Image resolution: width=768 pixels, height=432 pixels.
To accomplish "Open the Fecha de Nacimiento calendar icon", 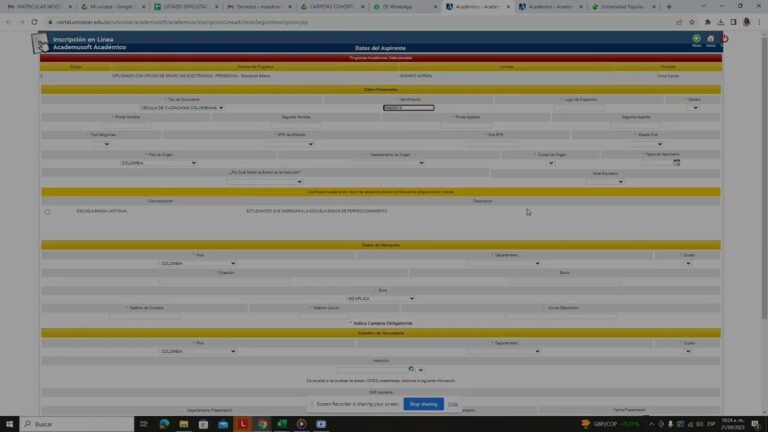I will point(676,163).
